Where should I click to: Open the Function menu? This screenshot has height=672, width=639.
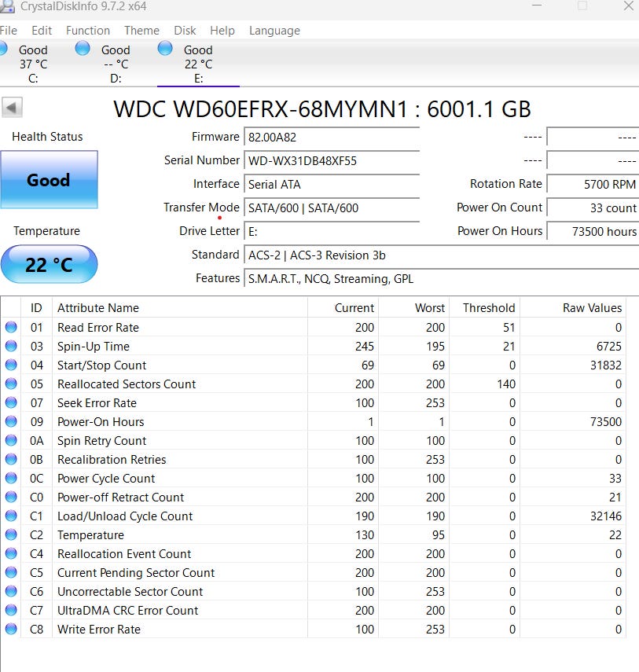coord(88,31)
